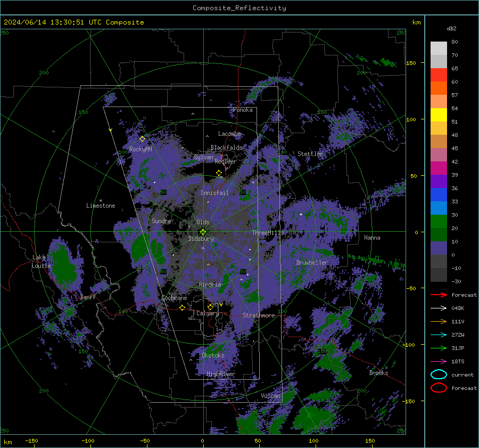Click the cyan current ellipse legend icon
This screenshot has height=448, width=479.
coord(439,374)
